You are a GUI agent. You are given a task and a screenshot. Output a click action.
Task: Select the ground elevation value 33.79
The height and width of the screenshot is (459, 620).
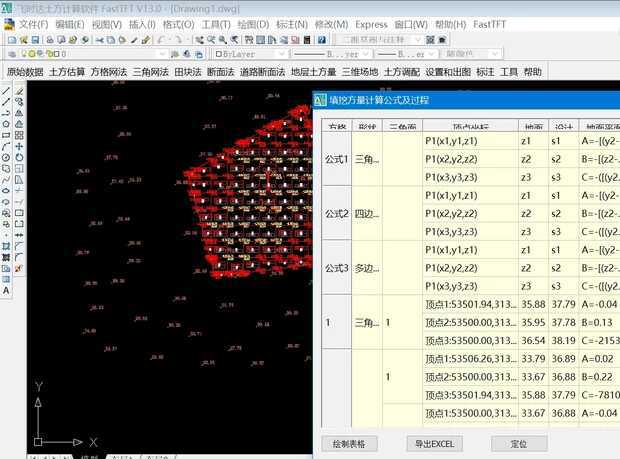(x=533, y=359)
